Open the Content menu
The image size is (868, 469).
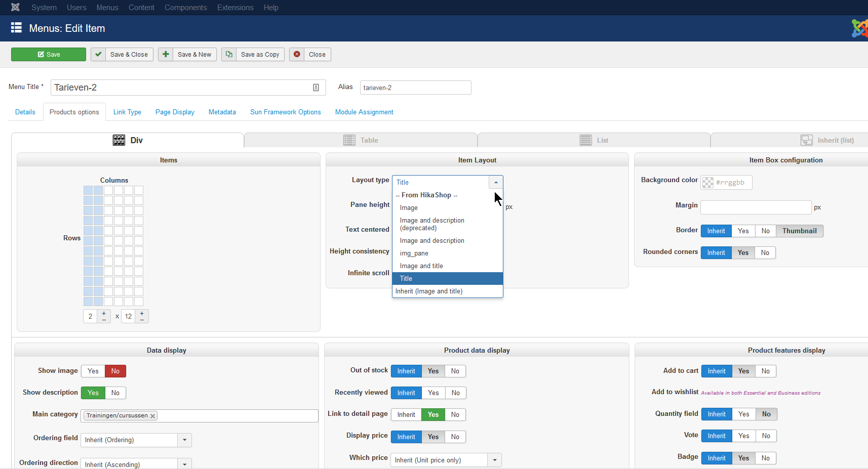tap(141, 8)
